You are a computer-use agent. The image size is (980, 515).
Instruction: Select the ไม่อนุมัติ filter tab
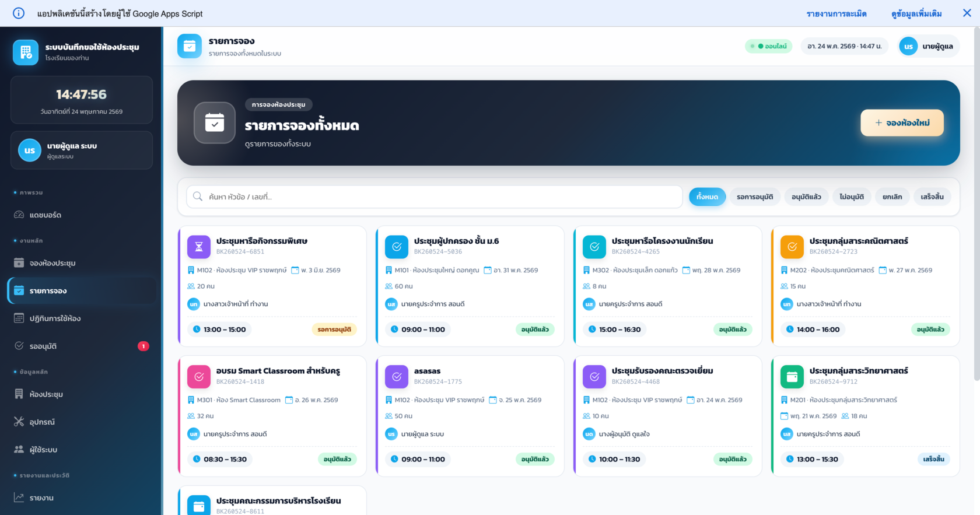coord(852,197)
